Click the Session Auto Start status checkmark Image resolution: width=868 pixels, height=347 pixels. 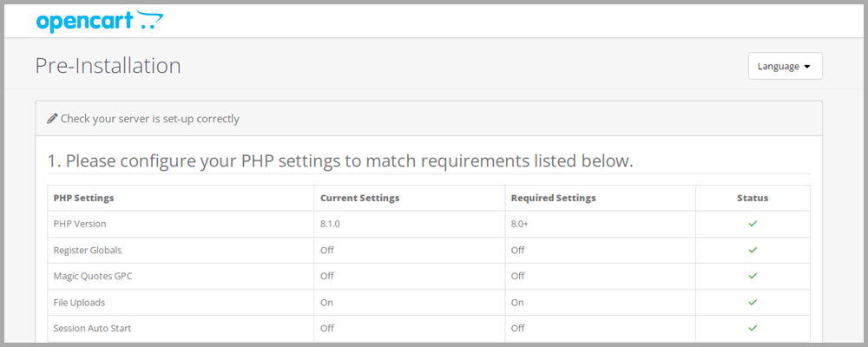coord(753,328)
